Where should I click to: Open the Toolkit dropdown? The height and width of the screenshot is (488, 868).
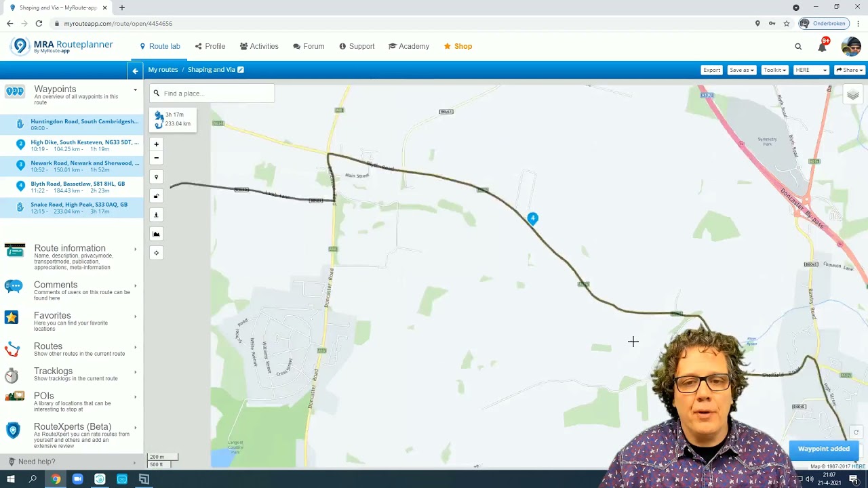pos(774,70)
